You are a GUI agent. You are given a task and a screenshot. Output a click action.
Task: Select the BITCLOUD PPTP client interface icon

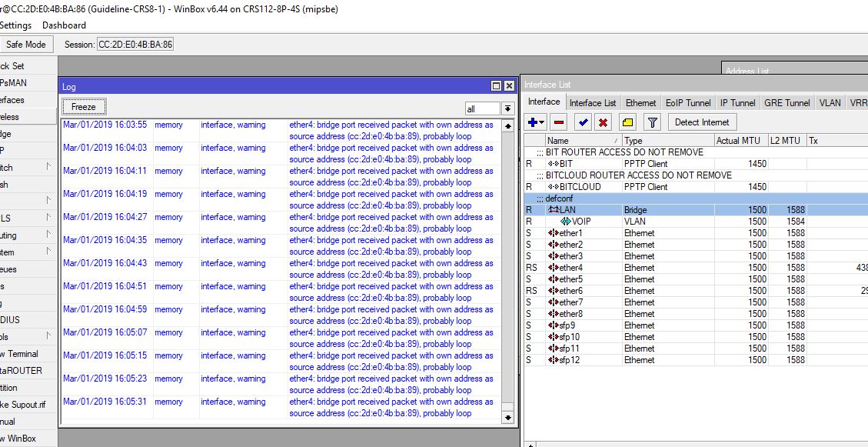[x=554, y=187]
